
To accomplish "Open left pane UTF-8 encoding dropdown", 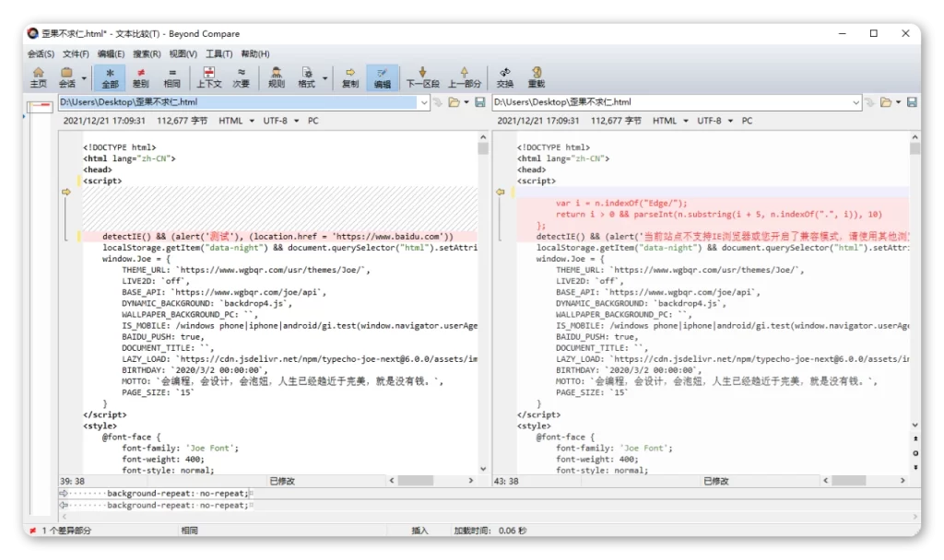I will (x=279, y=121).
